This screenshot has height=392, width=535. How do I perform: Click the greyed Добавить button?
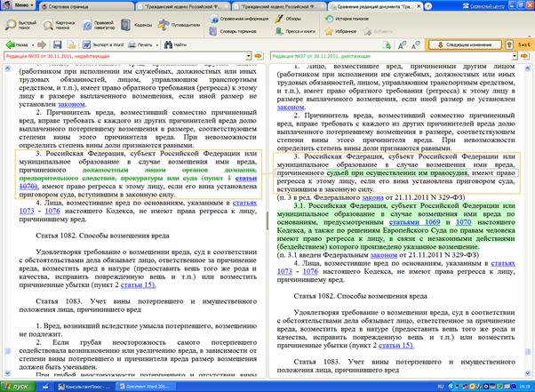(378, 31)
